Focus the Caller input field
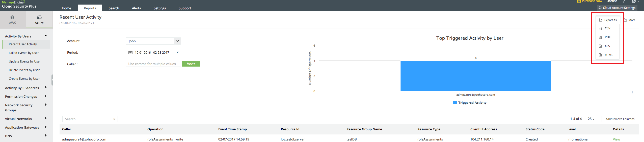 [x=153, y=64]
